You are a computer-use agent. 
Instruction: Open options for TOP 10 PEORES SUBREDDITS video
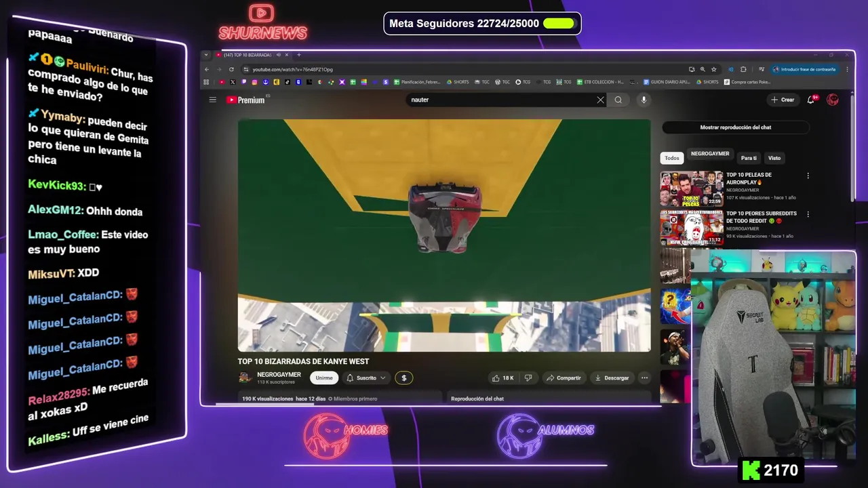point(808,214)
